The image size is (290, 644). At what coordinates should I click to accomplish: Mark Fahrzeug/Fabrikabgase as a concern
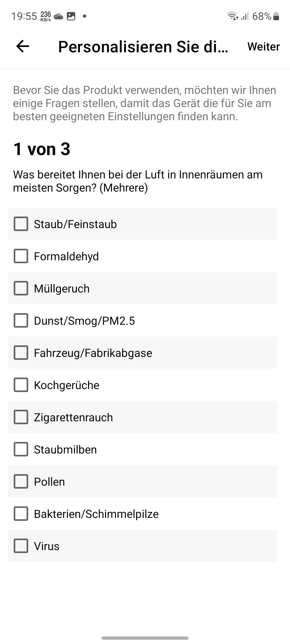pos(21,353)
